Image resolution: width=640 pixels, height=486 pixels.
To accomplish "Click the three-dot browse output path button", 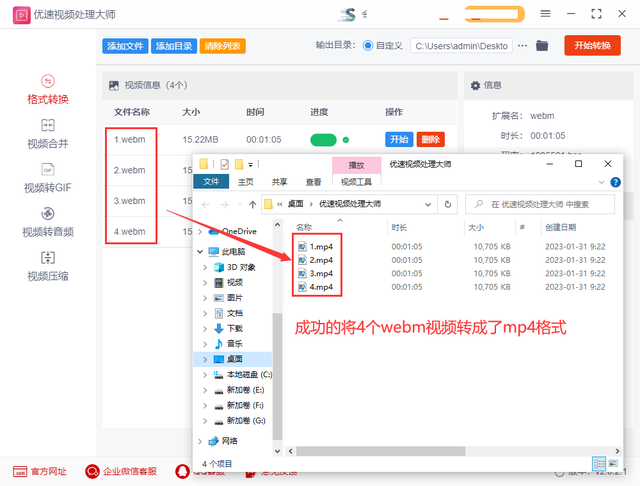I will 522,46.
